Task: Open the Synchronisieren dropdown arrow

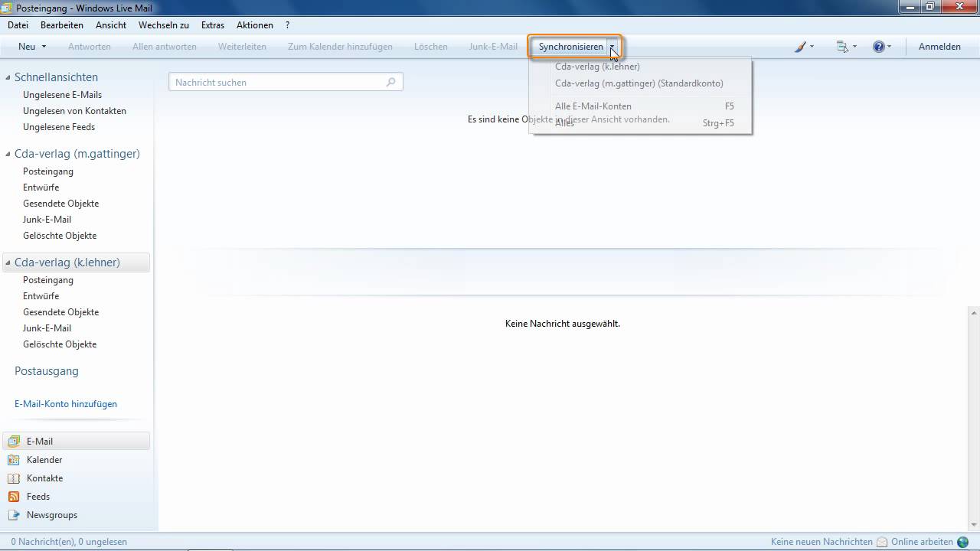Action: tap(612, 47)
